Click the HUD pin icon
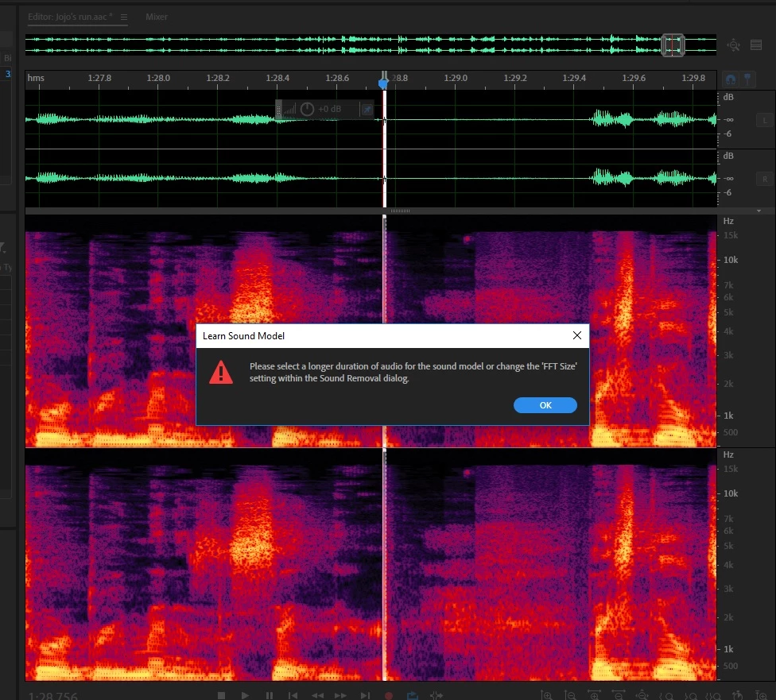This screenshot has width=776, height=700. pyautogui.click(x=367, y=110)
